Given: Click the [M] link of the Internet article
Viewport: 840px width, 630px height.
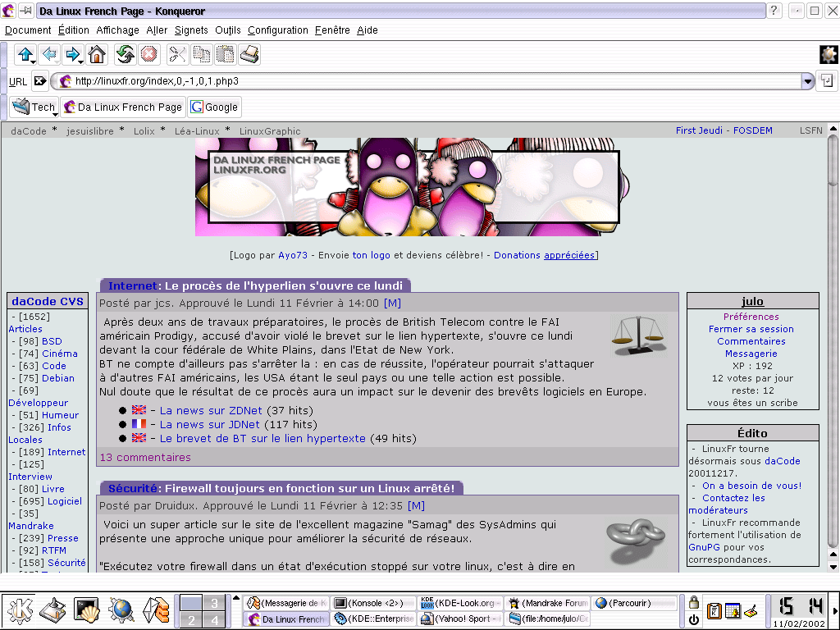Looking at the screenshot, I should (x=392, y=304).
